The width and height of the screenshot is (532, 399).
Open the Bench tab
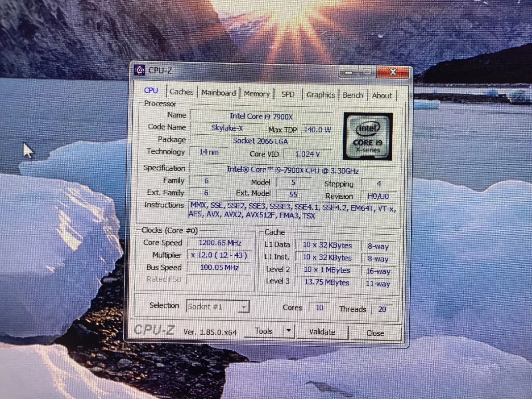353,95
